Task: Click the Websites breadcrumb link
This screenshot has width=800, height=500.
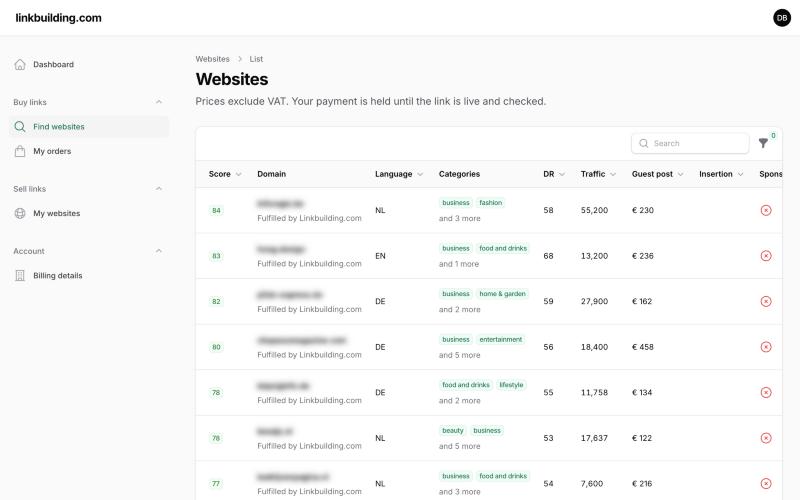Action: pos(212,59)
